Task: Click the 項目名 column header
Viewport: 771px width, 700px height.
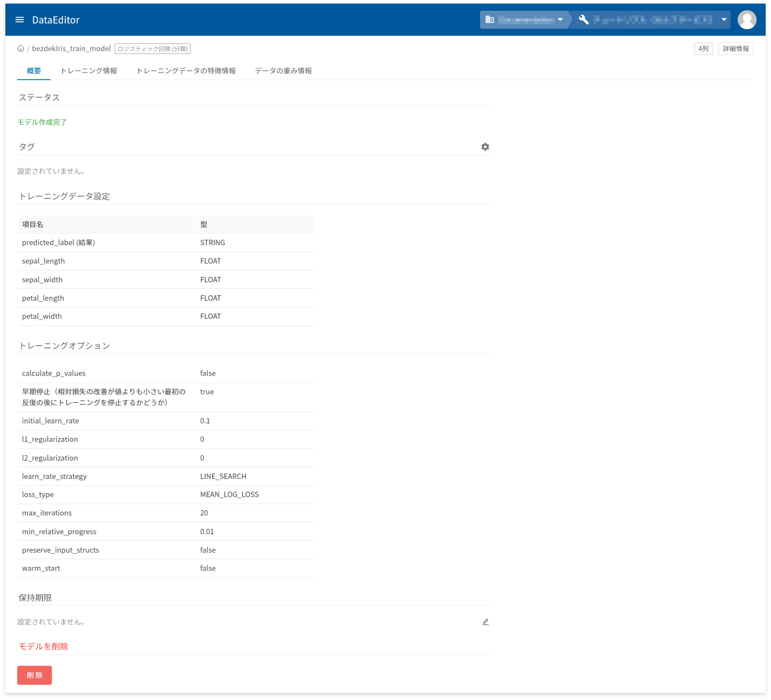Action: tap(33, 225)
